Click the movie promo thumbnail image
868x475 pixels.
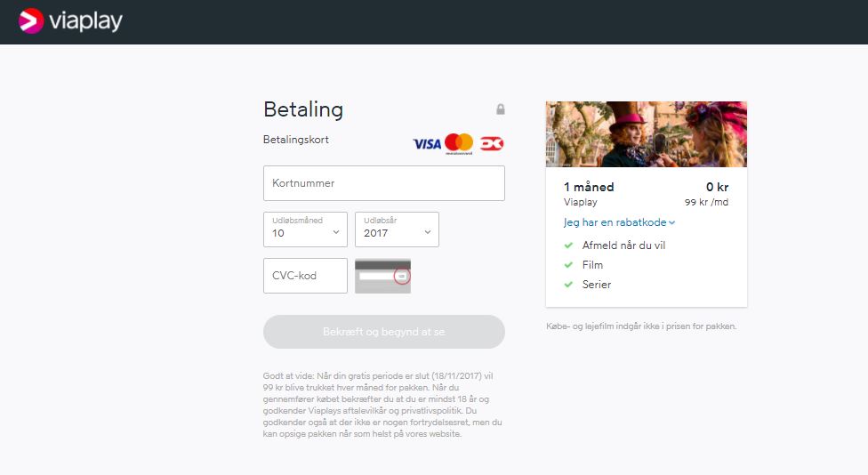(x=646, y=134)
